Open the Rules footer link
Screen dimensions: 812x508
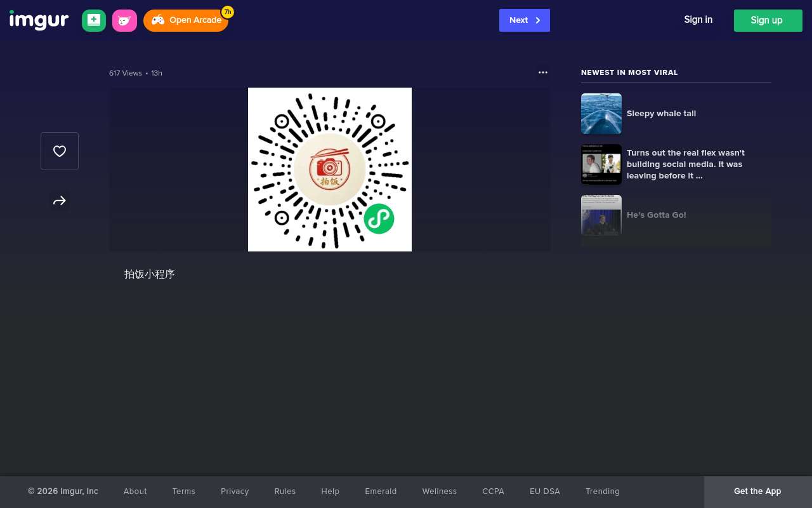pos(285,491)
